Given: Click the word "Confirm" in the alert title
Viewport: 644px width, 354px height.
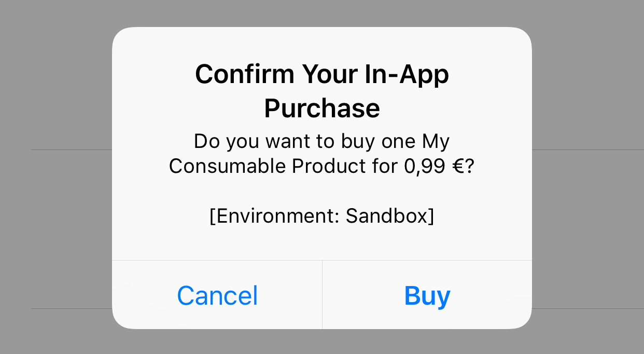Looking at the screenshot, I should click(x=245, y=74).
